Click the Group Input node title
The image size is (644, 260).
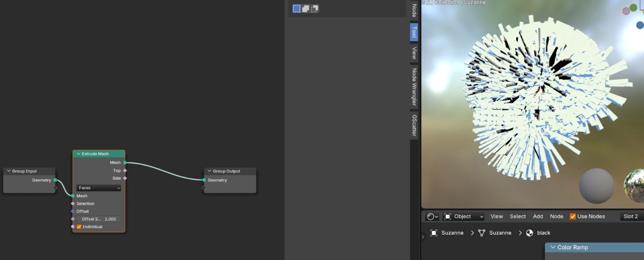point(25,171)
